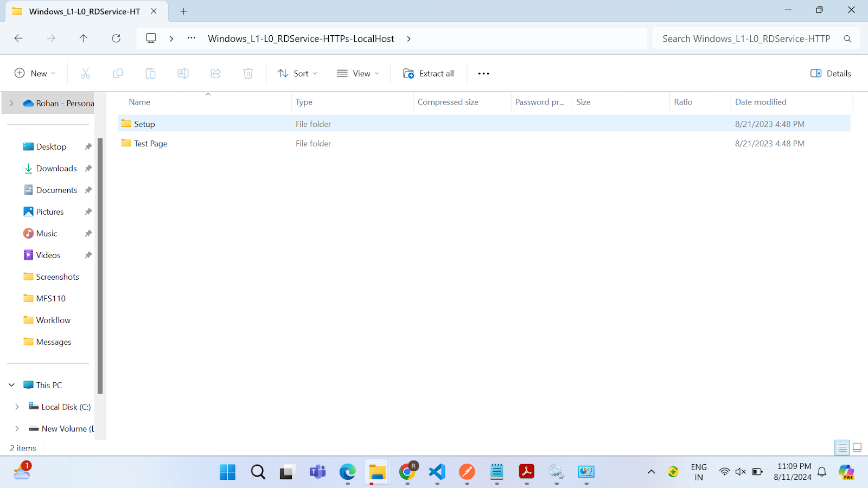Open Desktop in navigation pane
This screenshot has width=868, height=488.
51,146
